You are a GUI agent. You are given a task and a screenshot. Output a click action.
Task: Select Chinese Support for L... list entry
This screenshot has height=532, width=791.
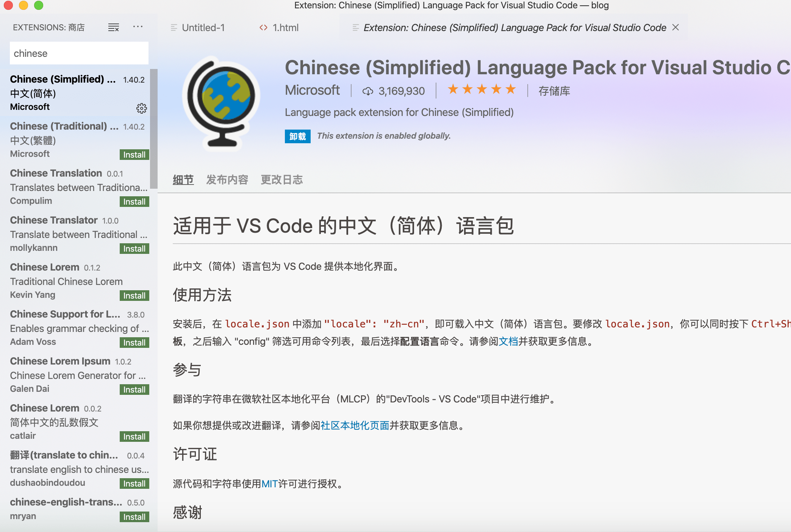coord(75,328)
